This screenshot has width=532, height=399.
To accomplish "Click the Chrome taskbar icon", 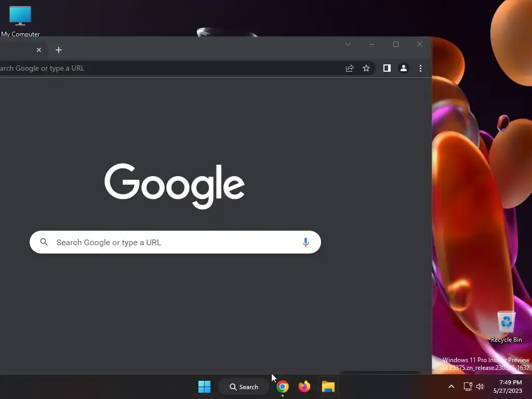I will 283,387.
